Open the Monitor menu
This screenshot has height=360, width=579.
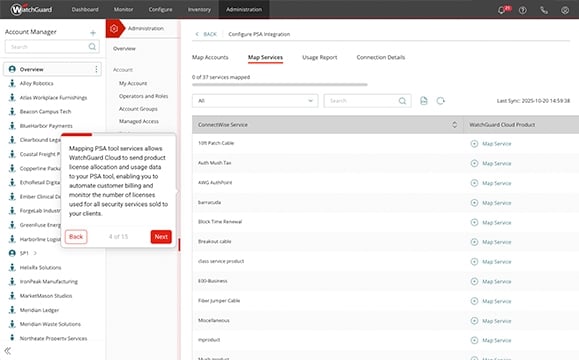(123, 9)
